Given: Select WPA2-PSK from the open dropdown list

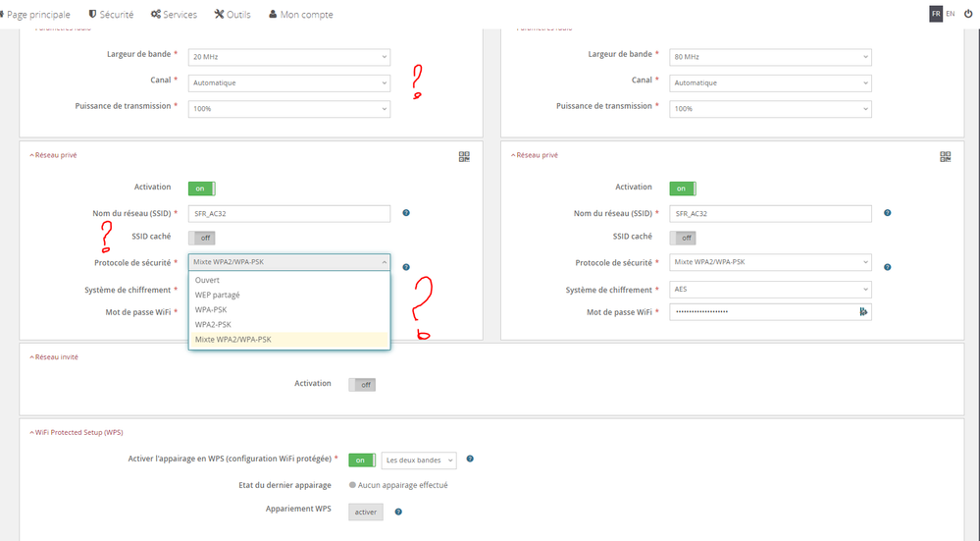Looking at the screenshot, I should (214, 324).
